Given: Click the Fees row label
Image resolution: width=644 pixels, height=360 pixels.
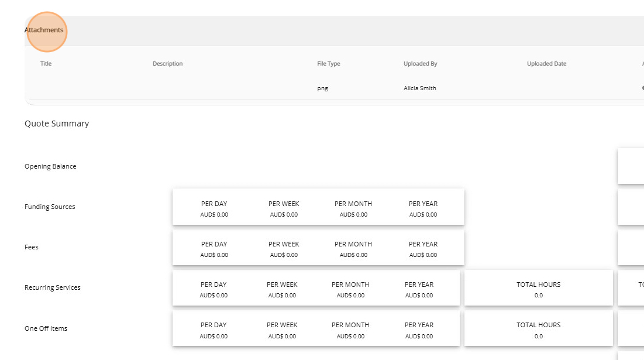Looking at the screenshot, I should point(32,247).
